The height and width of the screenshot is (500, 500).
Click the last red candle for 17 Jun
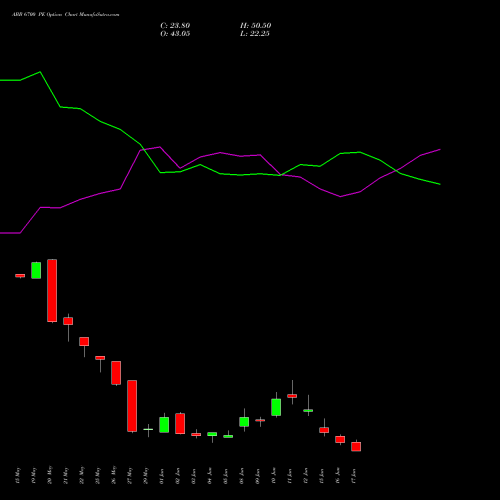(356, 447)
